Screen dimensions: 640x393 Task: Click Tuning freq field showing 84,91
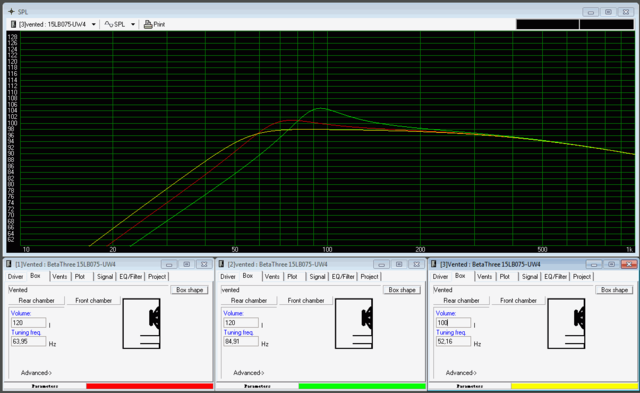click(x=241, y=342)
